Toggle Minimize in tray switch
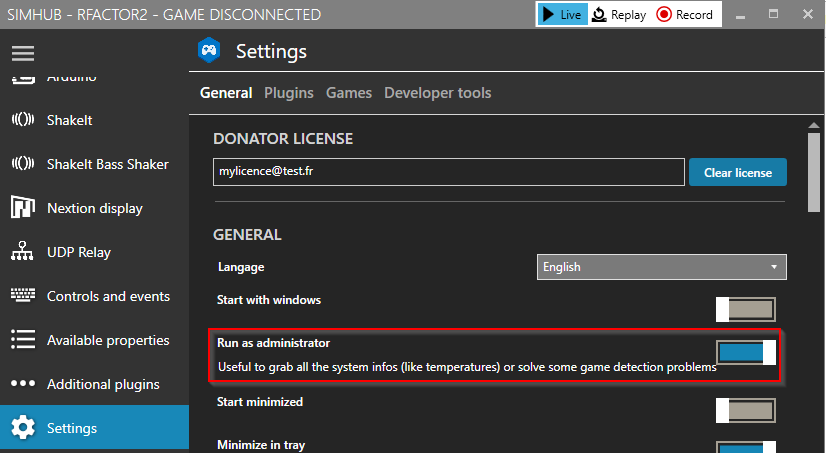This screenshot has height=453, width=826. (x=745, y=447)
